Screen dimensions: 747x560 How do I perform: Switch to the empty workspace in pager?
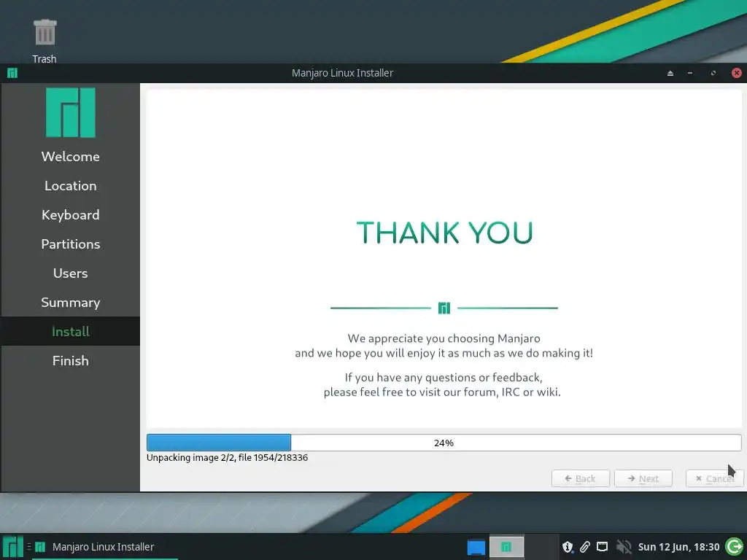(541, 547)
